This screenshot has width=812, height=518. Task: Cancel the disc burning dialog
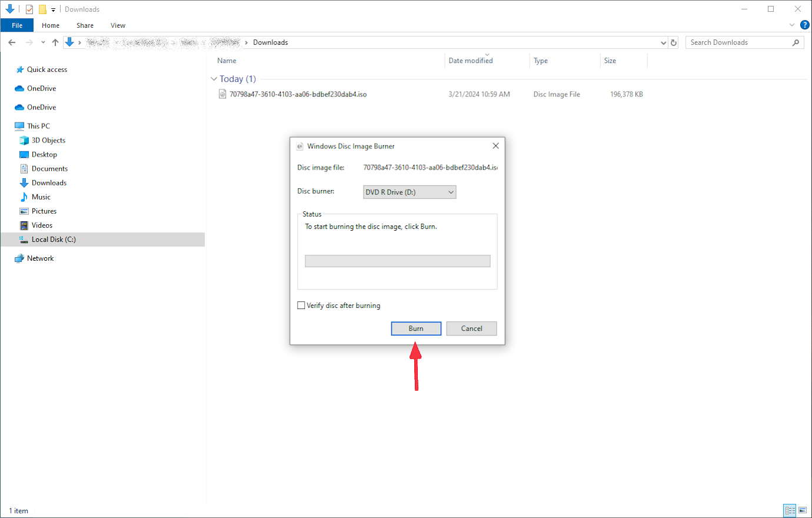click(x=471, y=328)
